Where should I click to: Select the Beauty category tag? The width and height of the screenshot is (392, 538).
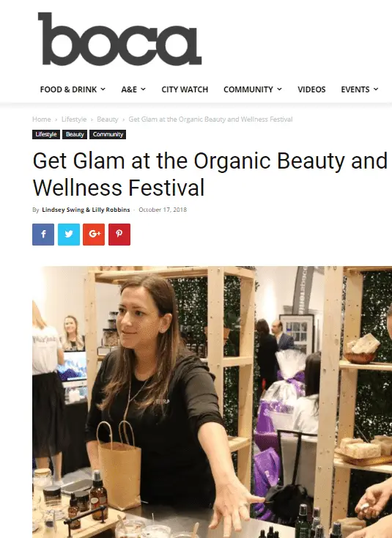[x=75, y=134]
